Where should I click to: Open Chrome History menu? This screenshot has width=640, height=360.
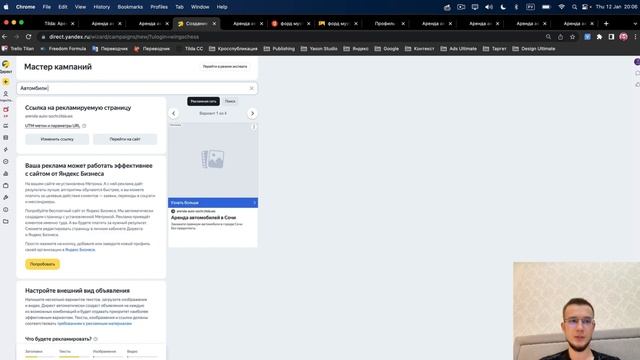(102, 7)
